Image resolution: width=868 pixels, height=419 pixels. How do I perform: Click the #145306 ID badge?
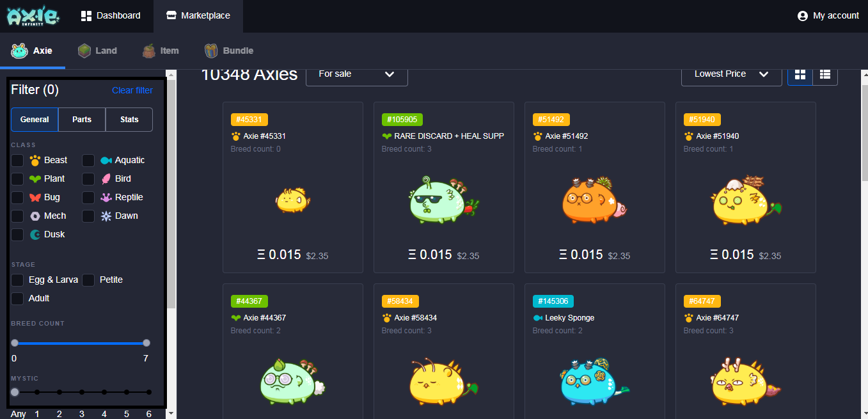click(x=553, y=301)
